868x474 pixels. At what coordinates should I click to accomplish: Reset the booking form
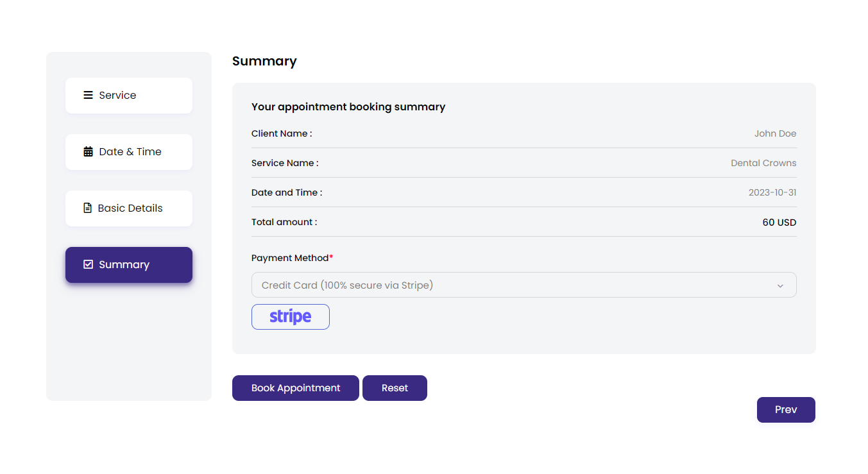[395, 388]
